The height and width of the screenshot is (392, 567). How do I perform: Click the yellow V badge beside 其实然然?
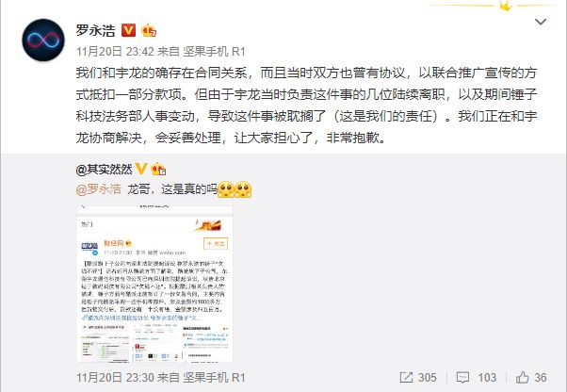point(141,169)
